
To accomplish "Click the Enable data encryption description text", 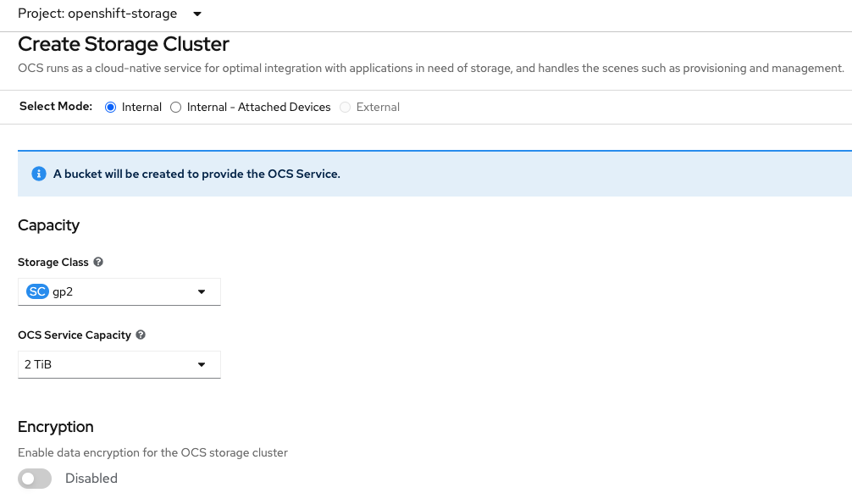I will tap(152, 452).
